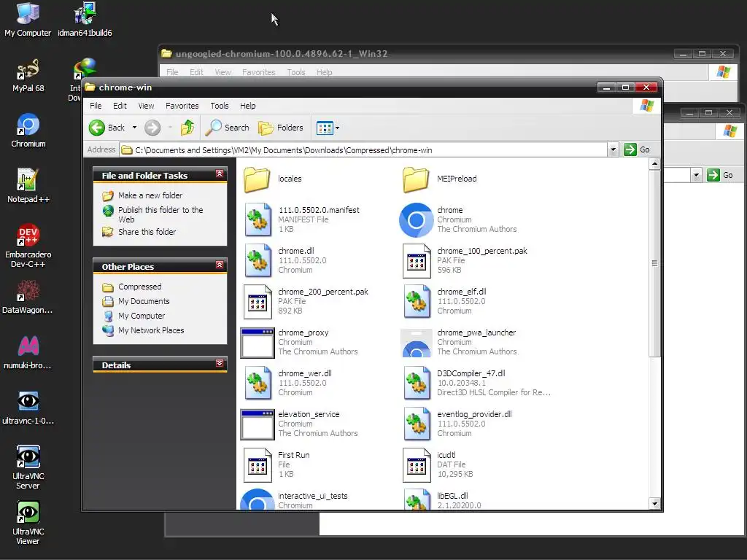Select the 111.0.5502.0.manifest file icon

point(258,219)
